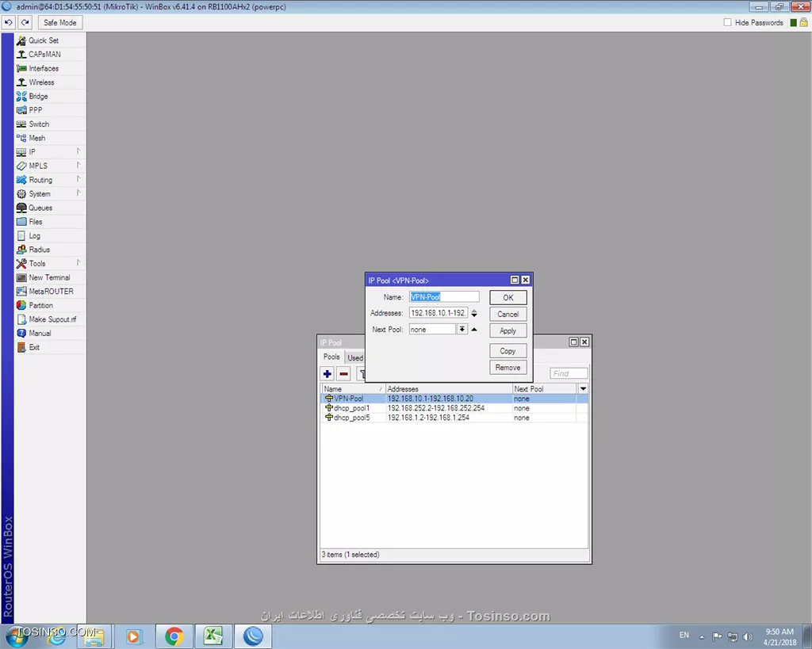This screenshot has width=812, height=649.
Task: Switch to the Pools tab
Action: click(x=331, y=357)
